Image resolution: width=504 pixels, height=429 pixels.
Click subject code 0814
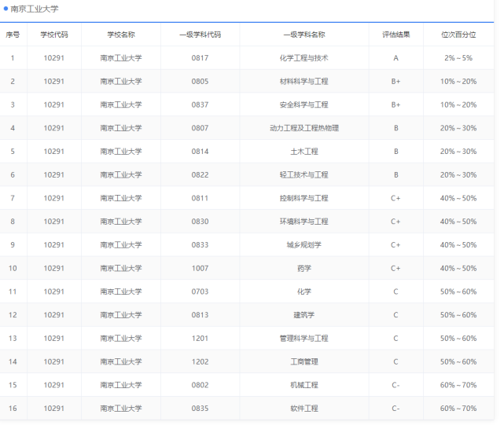click(x=200, y=152)
